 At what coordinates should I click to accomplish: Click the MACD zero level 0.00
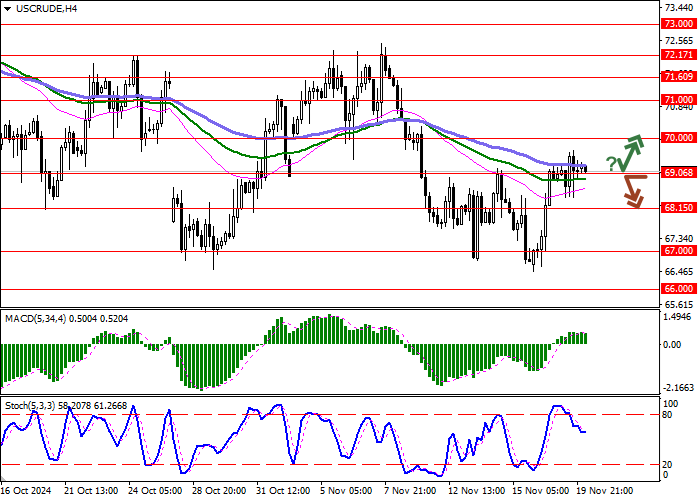[672, 345]
